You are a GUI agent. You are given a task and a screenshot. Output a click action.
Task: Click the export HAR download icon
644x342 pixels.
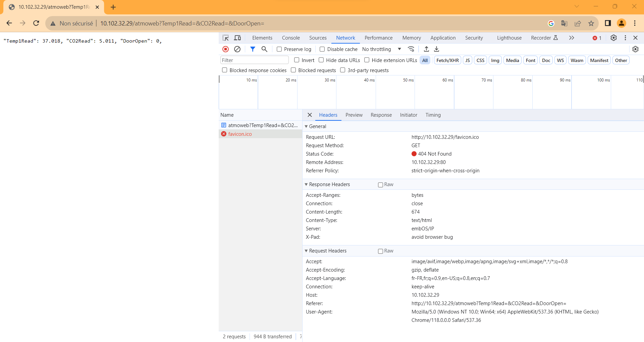tap(437, 49)
